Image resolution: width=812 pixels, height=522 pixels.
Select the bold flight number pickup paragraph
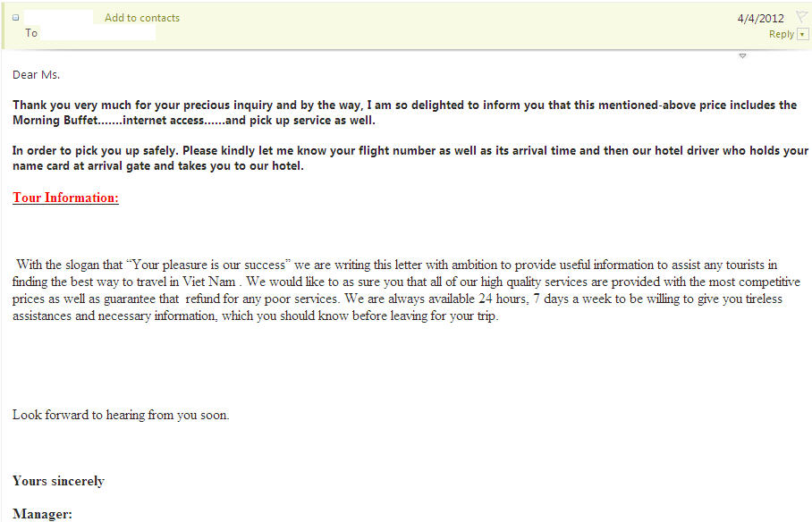tap(410, 158)
